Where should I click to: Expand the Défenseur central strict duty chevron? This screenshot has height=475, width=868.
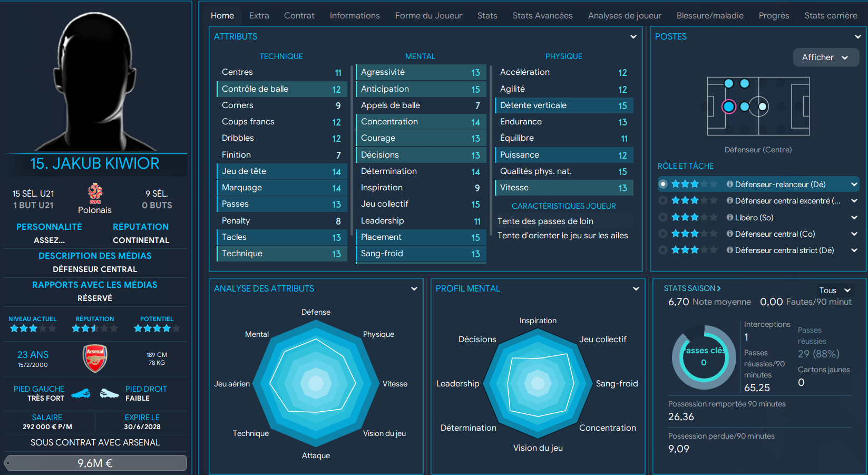click(854, 250)
